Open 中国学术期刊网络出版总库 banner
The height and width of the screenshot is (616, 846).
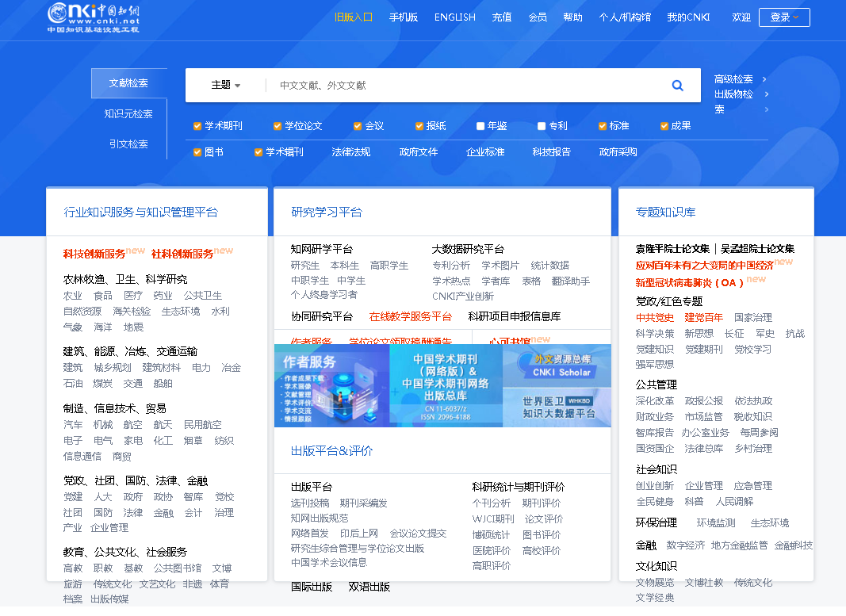[x=446, y=386]
